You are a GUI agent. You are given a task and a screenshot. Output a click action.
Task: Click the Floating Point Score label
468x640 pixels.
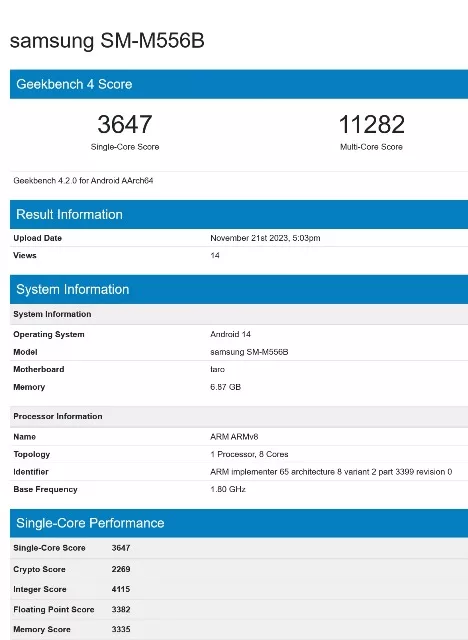[x=54, y=609]
